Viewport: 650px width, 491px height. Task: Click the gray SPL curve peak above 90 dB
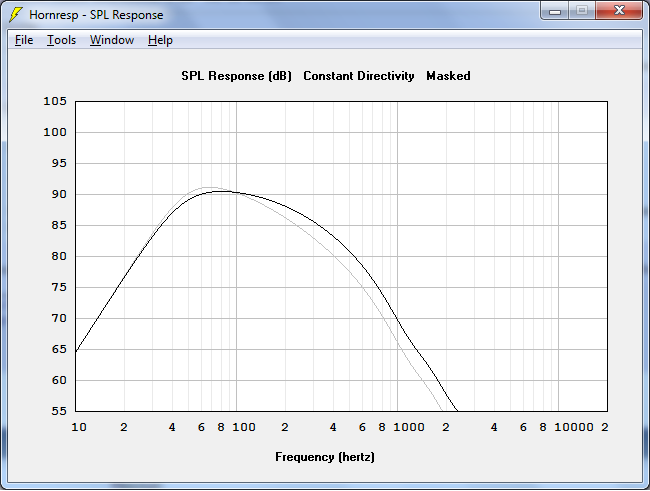(209, 187)
